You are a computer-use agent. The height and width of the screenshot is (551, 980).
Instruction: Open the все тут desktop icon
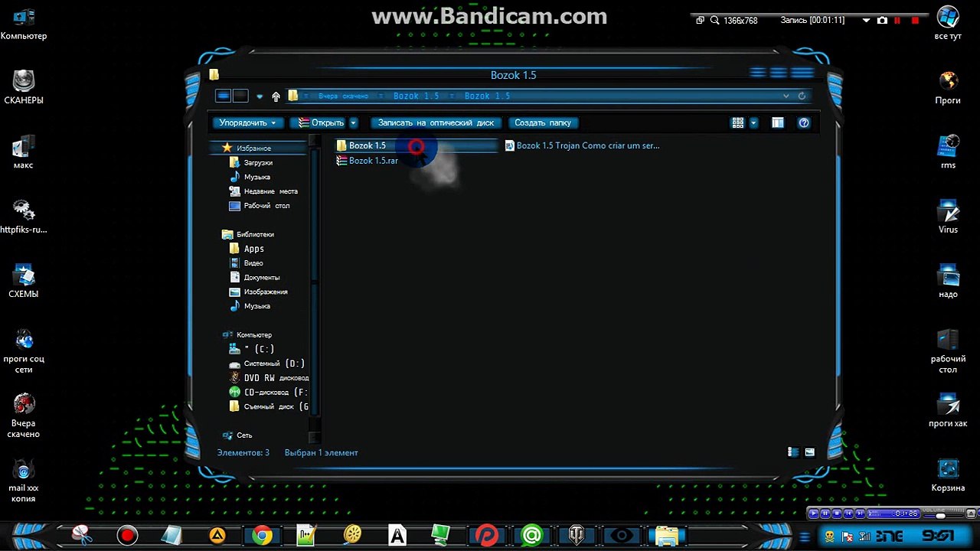click(x=948, y=23)
